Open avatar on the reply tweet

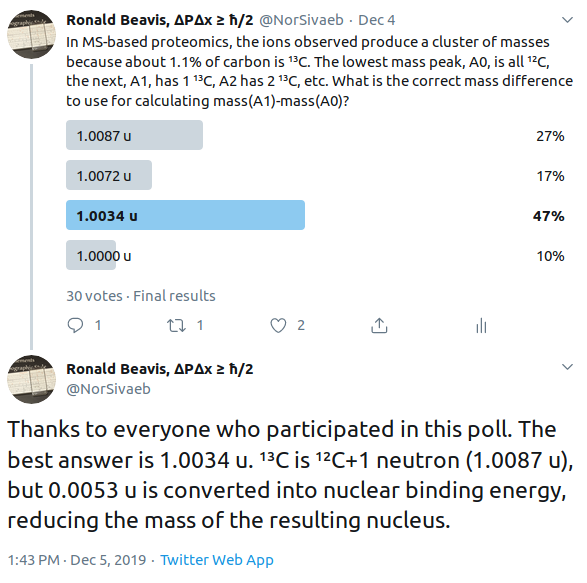click(31, 379)
